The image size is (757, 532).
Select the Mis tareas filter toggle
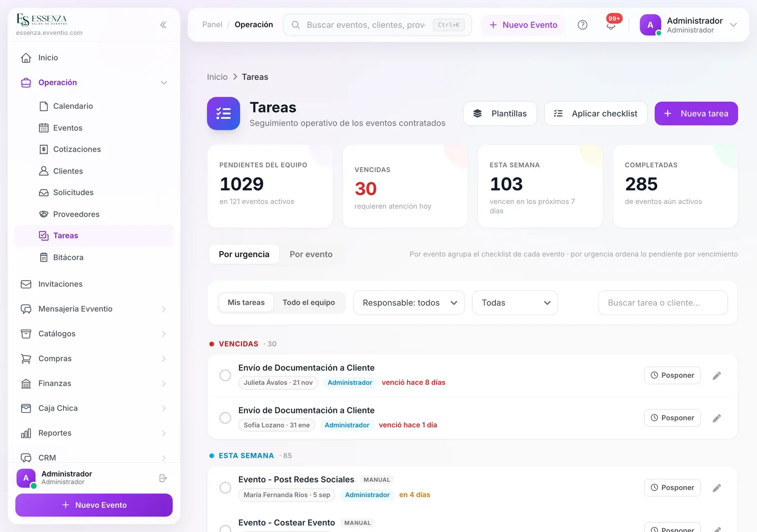(246, 303)
